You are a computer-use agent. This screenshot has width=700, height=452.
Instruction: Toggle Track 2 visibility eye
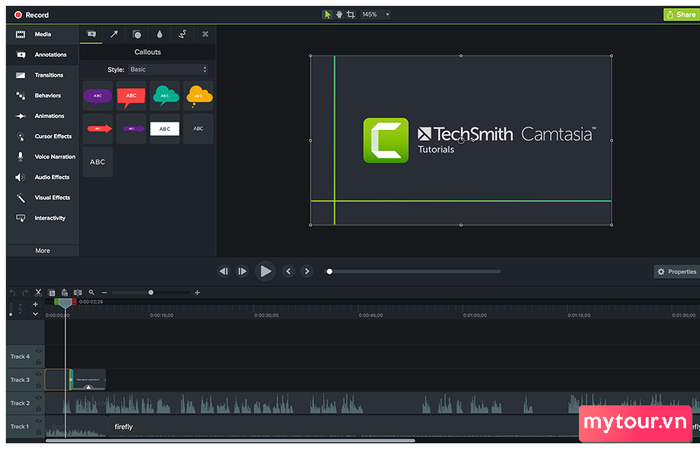coord(38,398)
